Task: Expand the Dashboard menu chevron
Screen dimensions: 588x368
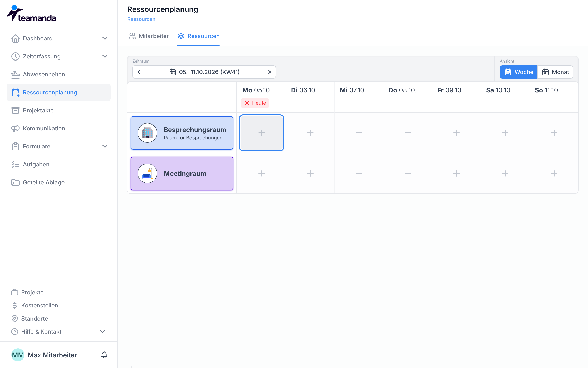Action: pos(105,38)
